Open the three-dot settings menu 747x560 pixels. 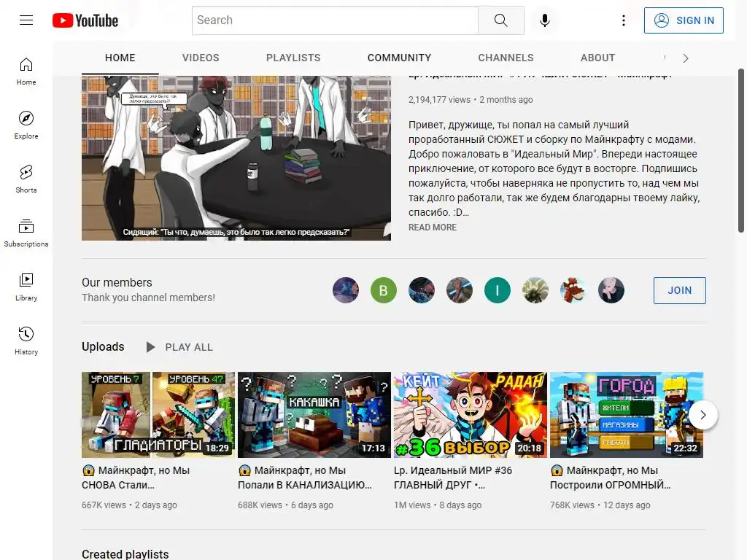point(623,20)
